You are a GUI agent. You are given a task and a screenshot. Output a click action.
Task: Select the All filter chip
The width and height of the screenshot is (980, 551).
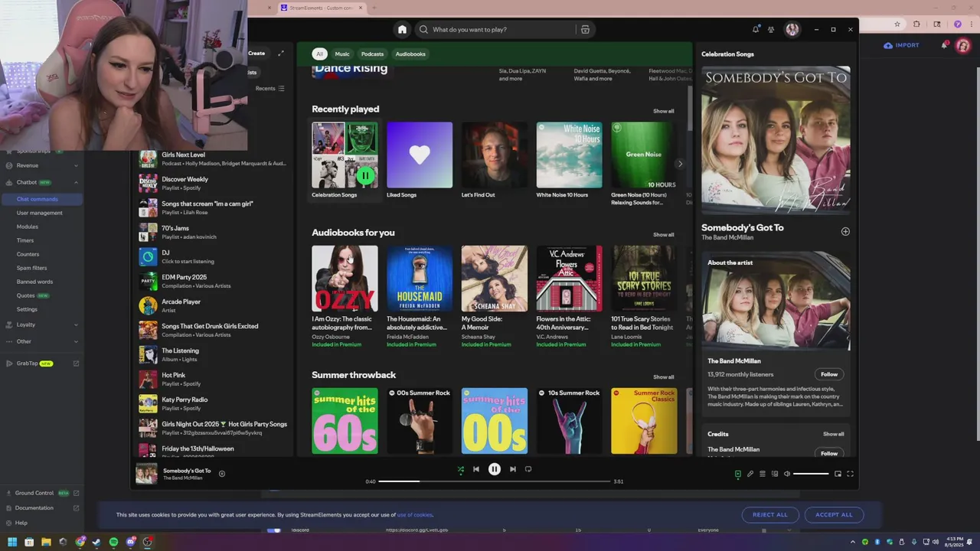(319, 54)
